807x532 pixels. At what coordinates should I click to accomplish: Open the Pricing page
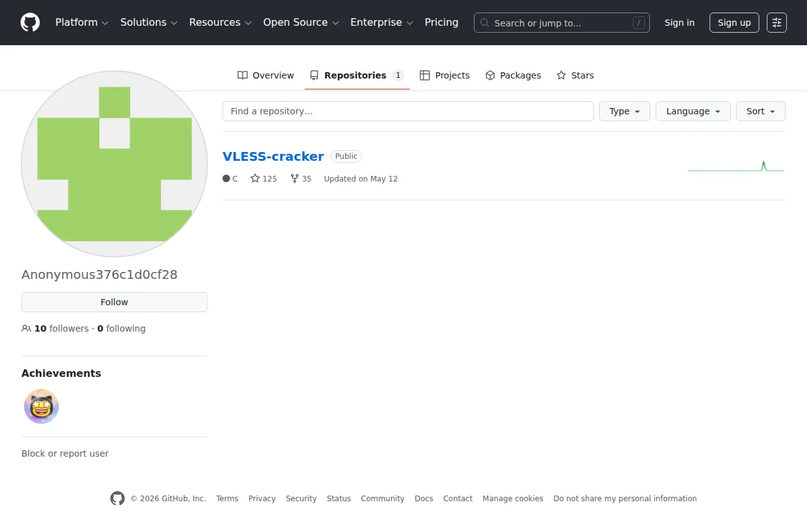coord(442,23)
